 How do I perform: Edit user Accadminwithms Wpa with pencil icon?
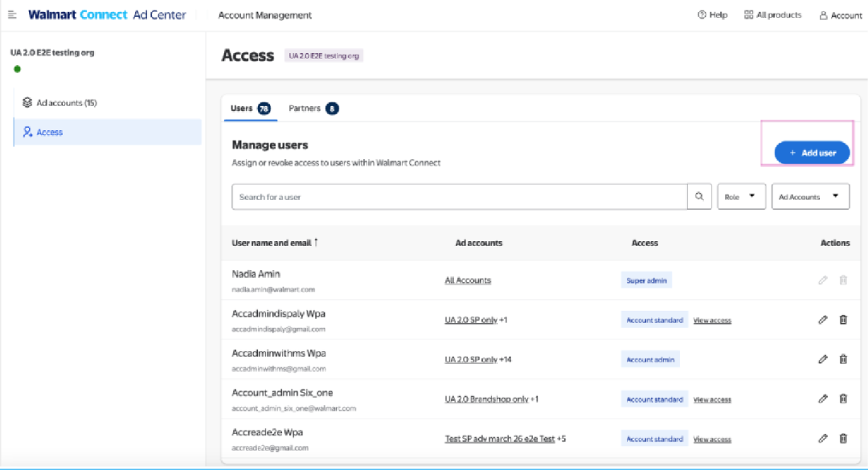tap(822, 359)
